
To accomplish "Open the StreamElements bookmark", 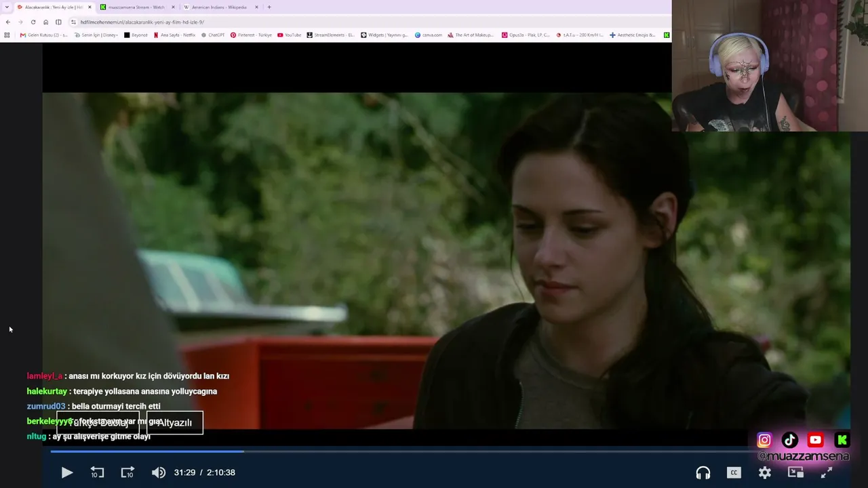I will tap(330, 35).
